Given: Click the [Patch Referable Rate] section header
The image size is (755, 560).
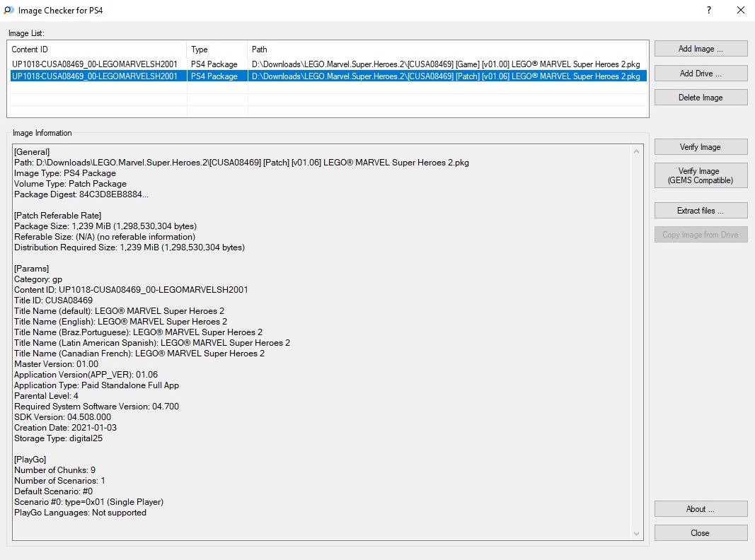Looking at the screenshot, I should point(58,216).
